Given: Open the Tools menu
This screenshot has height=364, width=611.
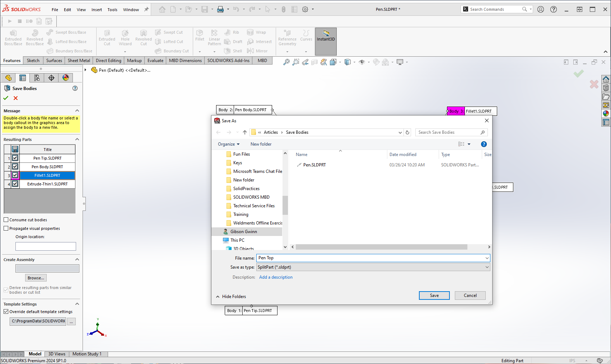Looking at the screenshot, I should 112,10.
